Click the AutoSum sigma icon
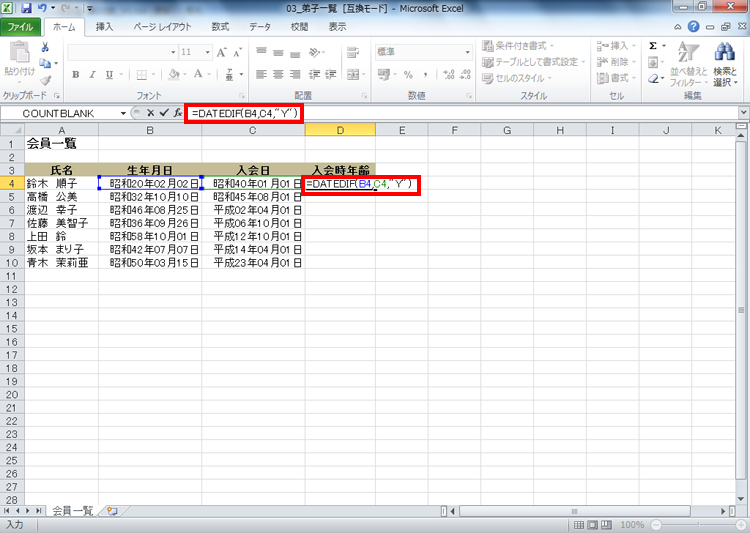This screenshot has height=533, width=750. (653, 46)
